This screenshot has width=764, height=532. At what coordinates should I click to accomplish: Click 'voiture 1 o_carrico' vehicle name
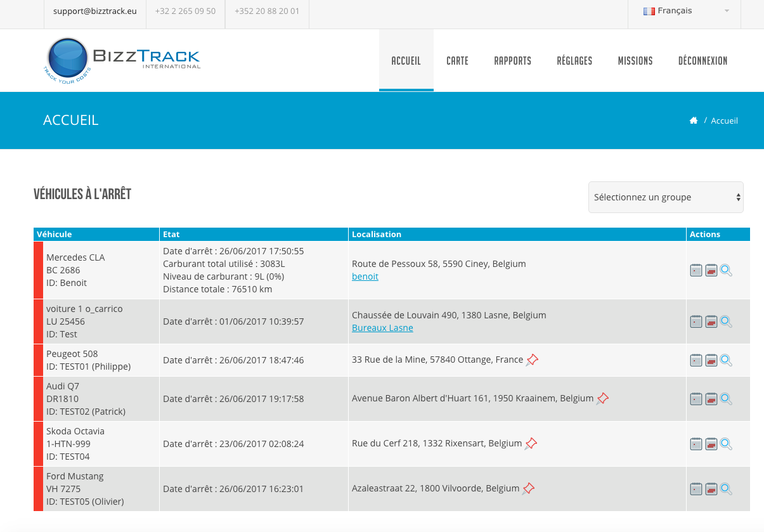(x=84, y=309)
